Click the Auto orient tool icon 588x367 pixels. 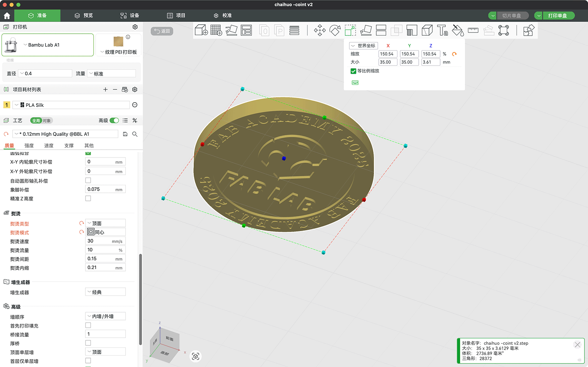(x=231, y=30)
